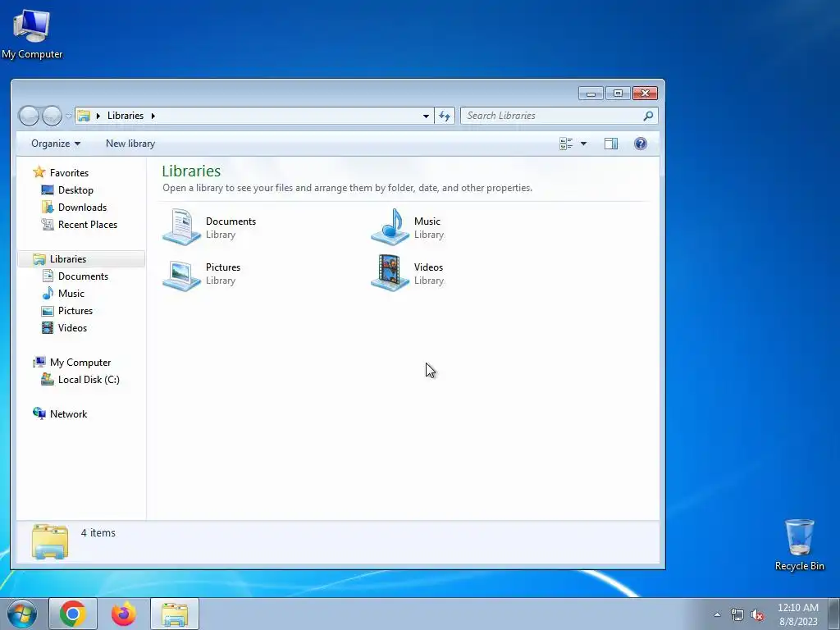The image size is (840, 630).
Task: Click the '4 items' status text
Action: 98,533
